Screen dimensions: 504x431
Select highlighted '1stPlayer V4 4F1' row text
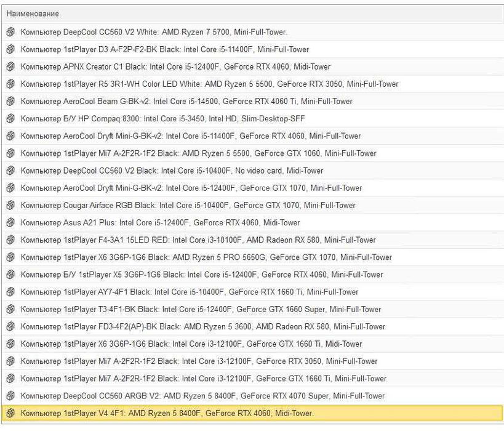click(x=167, y=414)
